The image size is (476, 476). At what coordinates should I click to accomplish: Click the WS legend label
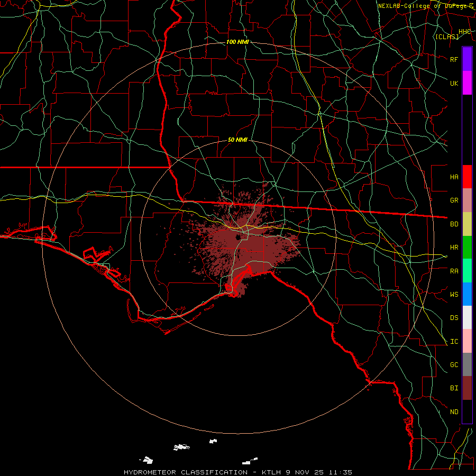[x=454, y=295]
